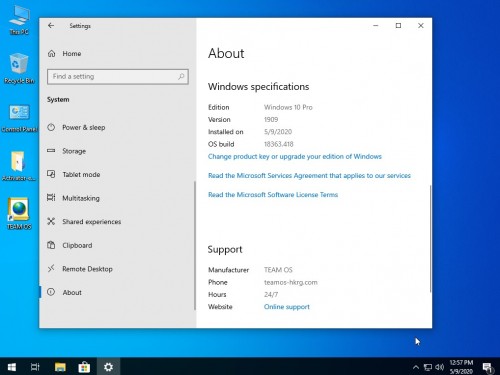Select the phone value teamos-hkrg.com
Viewport: 500px width, 375px height.
pos(291,282)
